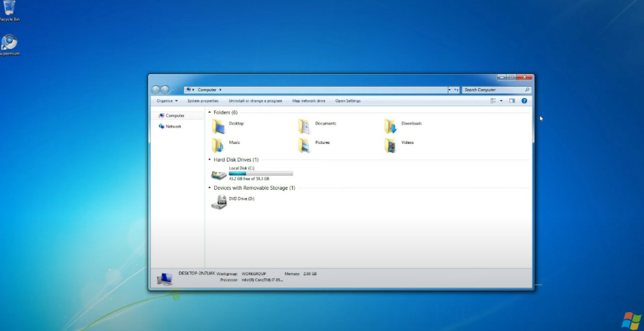Collapse Devices with Removable Storage group
Viewport: 644px width, 331px height.
coord(210,188)
